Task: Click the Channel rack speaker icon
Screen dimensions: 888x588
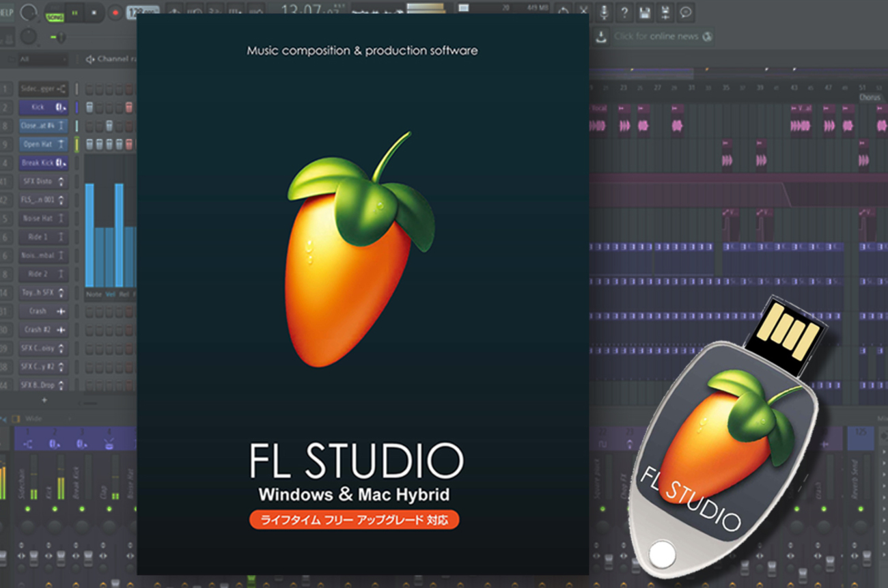Action: tap(89, 59)
